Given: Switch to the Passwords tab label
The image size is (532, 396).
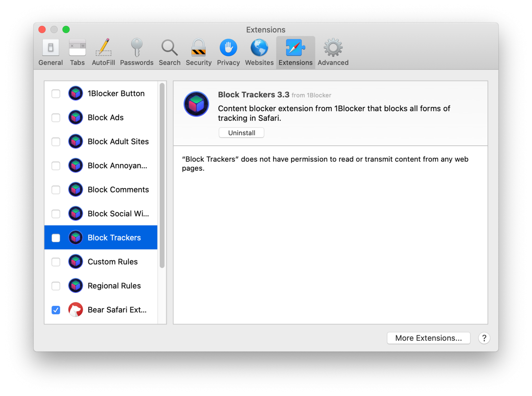Looking at the screenshot, I should (137, 63).
